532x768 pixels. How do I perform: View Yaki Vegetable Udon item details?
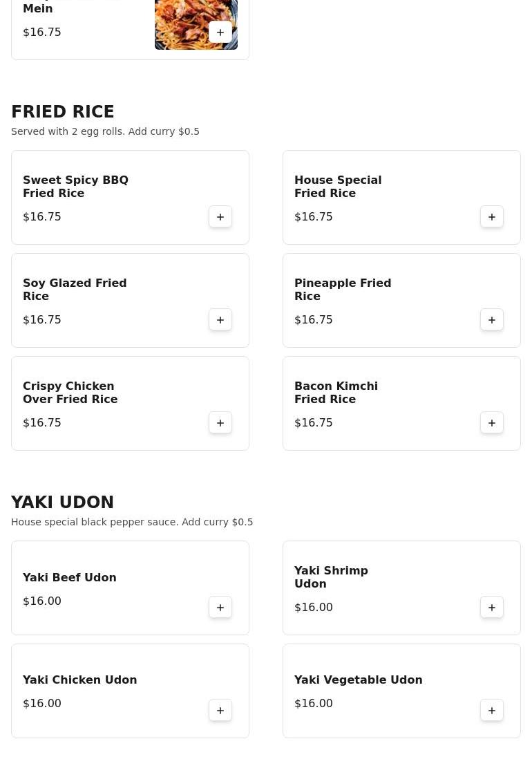[358, 680]
